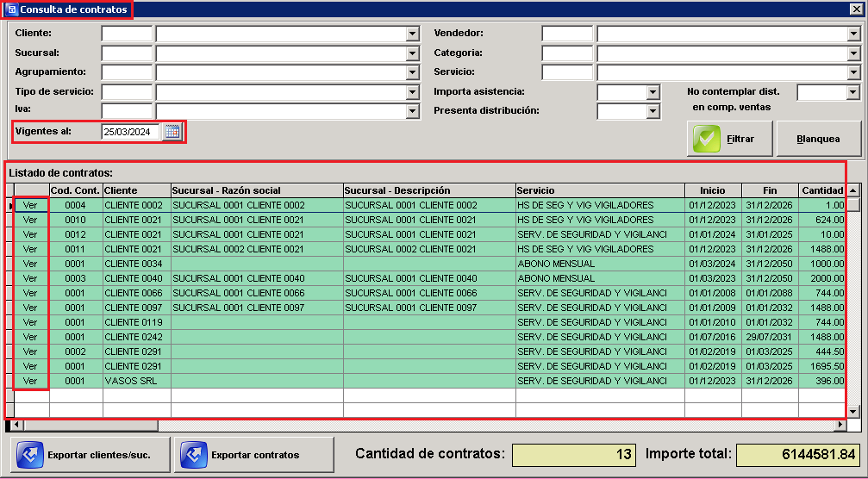Open the No contemplar dist. dropdown
The image size is (868, 479).
853,92
